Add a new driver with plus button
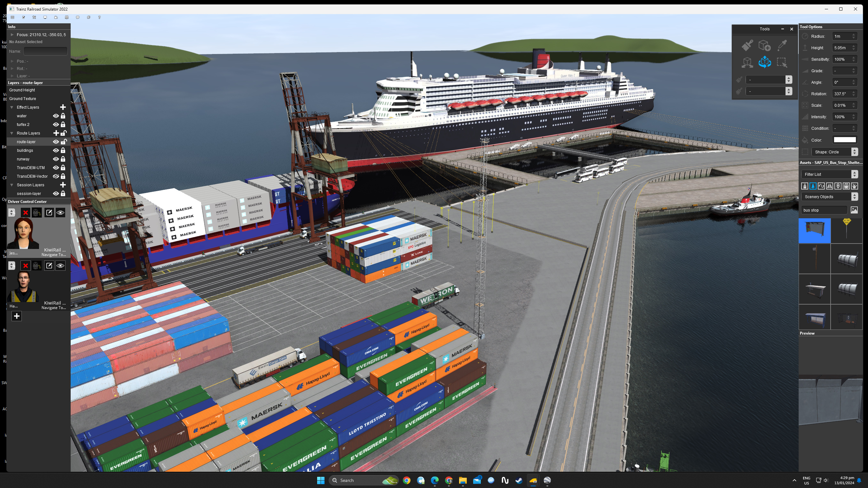The height and width of the screenshot is (488, 868). (17, 316)
